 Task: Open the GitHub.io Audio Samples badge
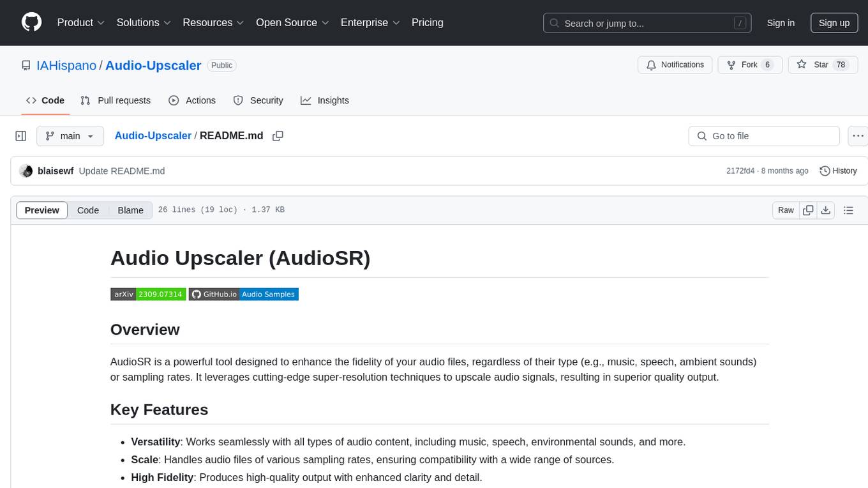tap(243, 294)
